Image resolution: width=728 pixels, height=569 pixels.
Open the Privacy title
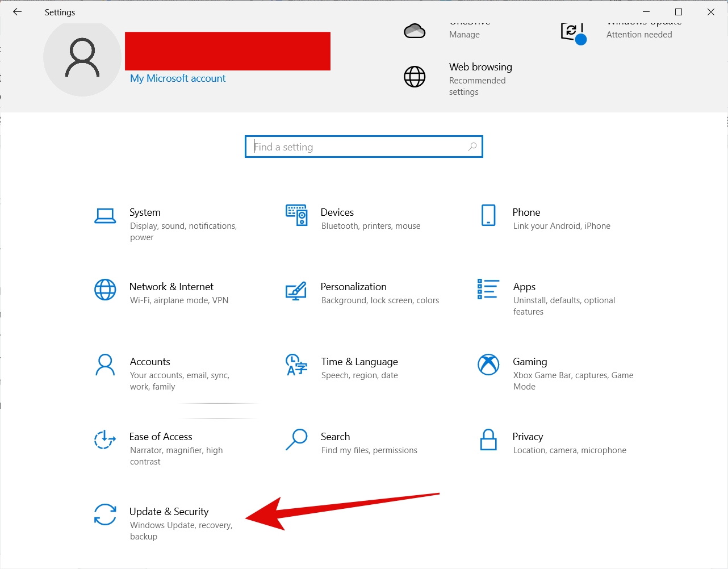coord(528,437)
